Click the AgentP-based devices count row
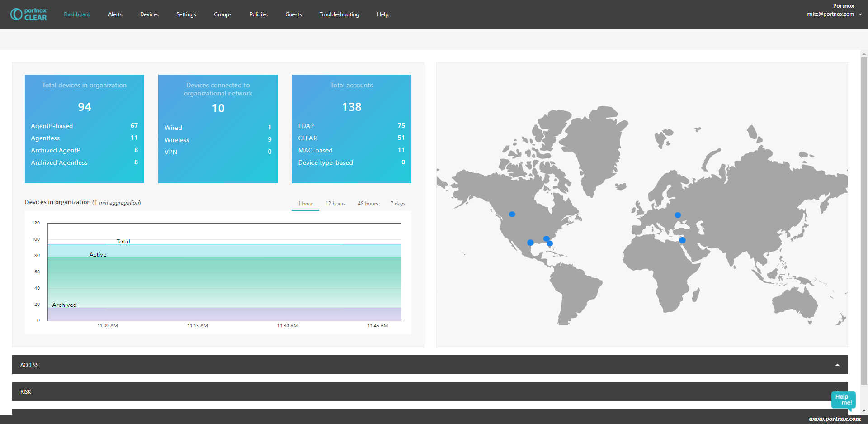Screen dimensions: 868x424 coord(85,126)
